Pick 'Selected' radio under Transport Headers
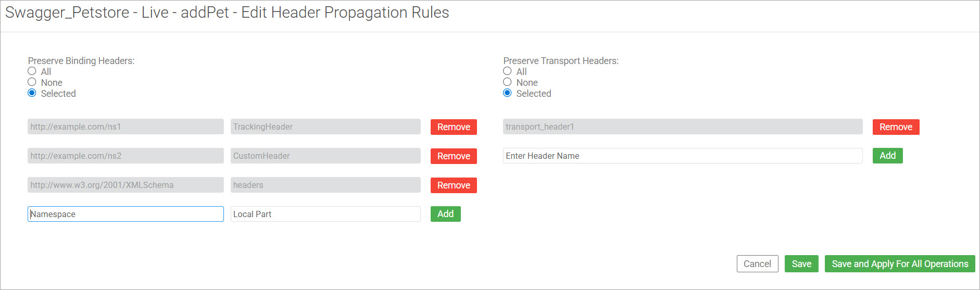Screen dimensions: 980x290 pos(508,93)
